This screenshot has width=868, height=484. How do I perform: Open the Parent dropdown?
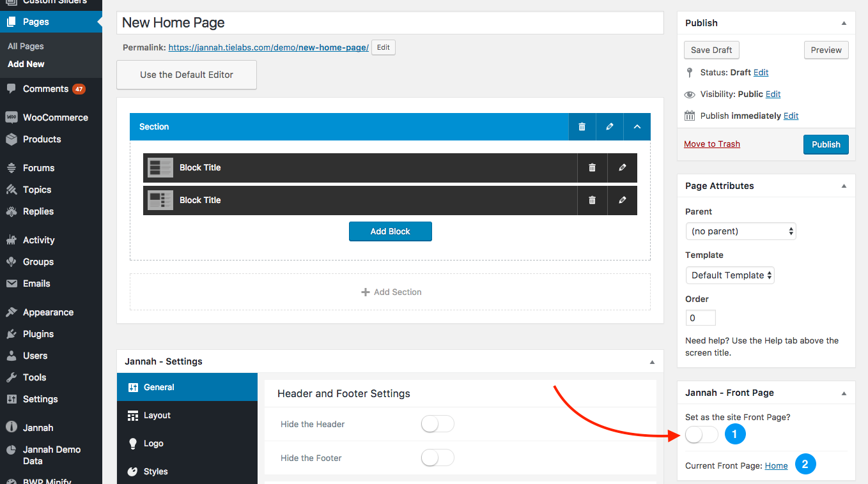[x=740, y=231]
